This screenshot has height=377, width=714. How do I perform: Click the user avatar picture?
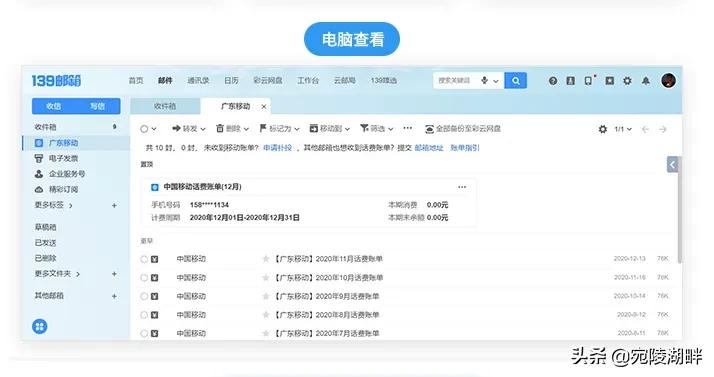(668, 81)
